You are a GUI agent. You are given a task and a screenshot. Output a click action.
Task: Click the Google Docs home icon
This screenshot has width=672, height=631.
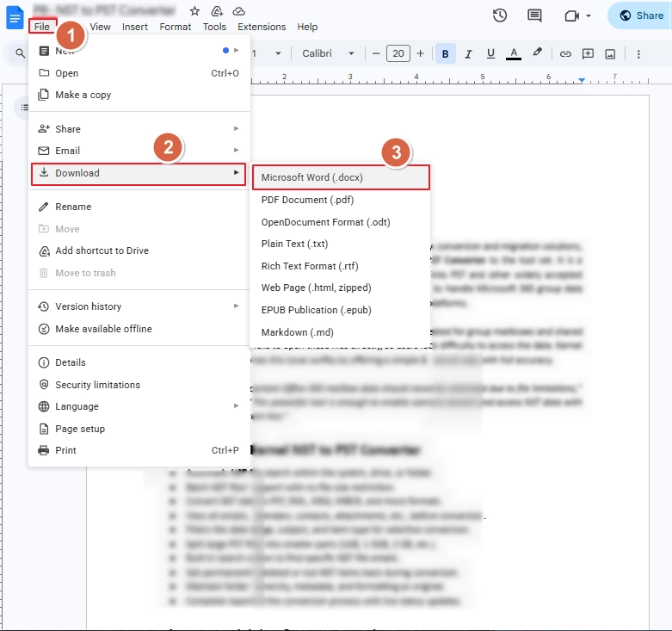pos(15,17)
